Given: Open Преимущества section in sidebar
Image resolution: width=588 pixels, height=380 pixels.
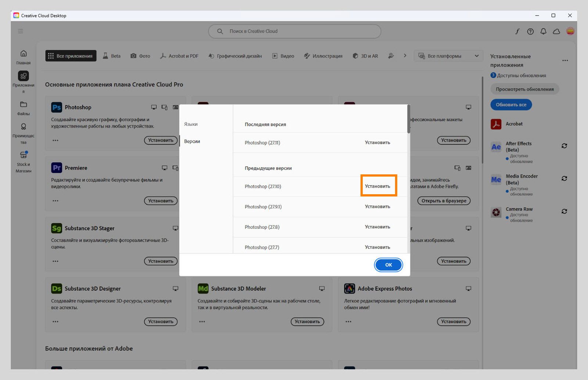Looking at the screenshot, I should [x=24, y=134].
